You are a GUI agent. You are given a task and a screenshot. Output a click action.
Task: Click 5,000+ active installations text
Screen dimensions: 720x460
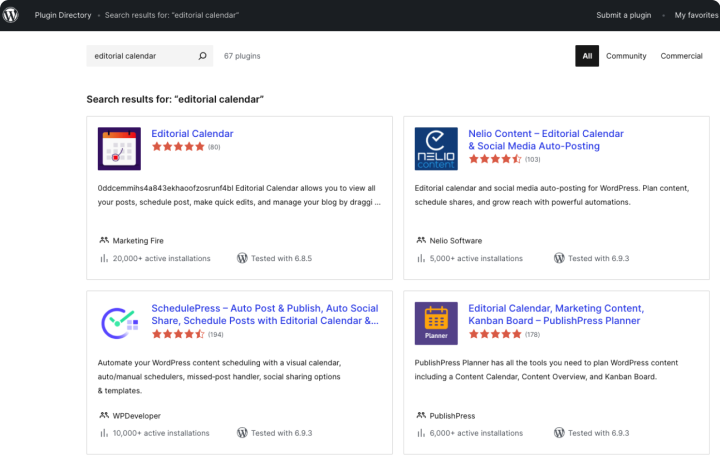click(476, 258)
